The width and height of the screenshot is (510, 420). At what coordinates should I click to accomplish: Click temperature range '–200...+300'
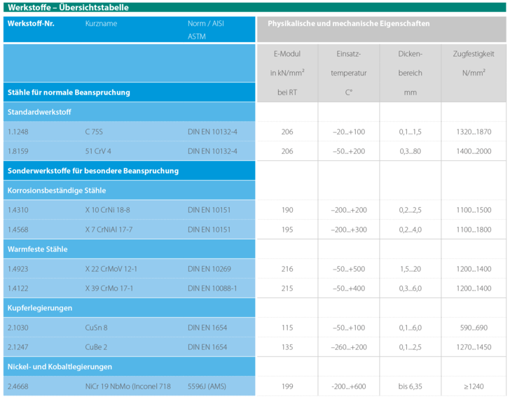[x=349, y=230]
